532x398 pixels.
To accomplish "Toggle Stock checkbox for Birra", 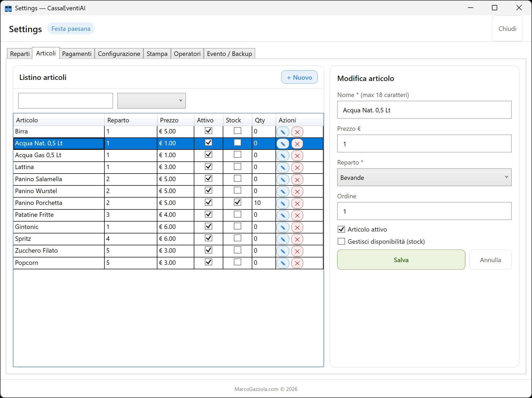I will (x=238, y=131).
